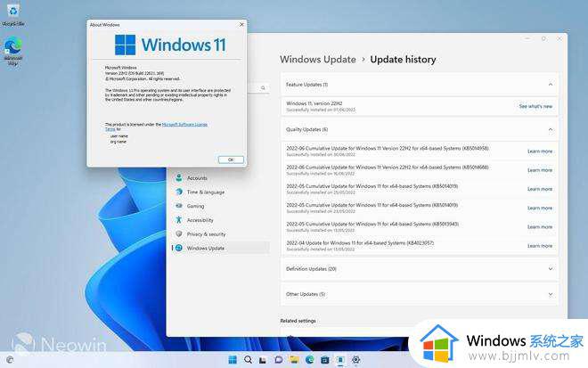Select the active About Windows taskbar icon
This screenshot has height=368, width=588.
340,360
